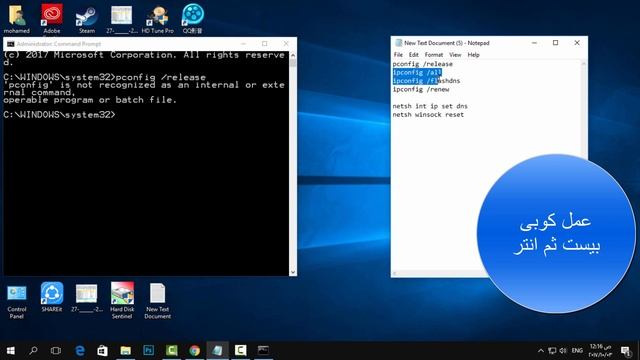
Task: Open the Notepad Edit menu
Action: (413, 55)
